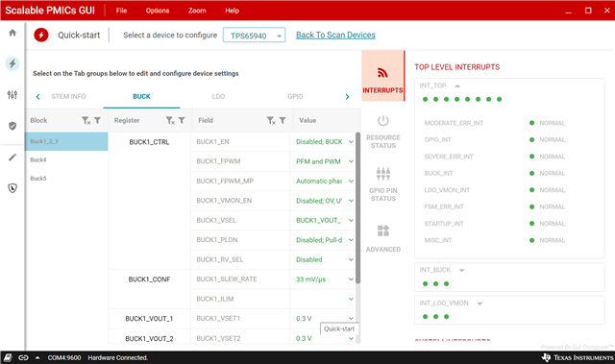The height and width of the screenshot is (364, 615).
Task: Open the Advanced panel icon
Action: [x=383, y=231]
